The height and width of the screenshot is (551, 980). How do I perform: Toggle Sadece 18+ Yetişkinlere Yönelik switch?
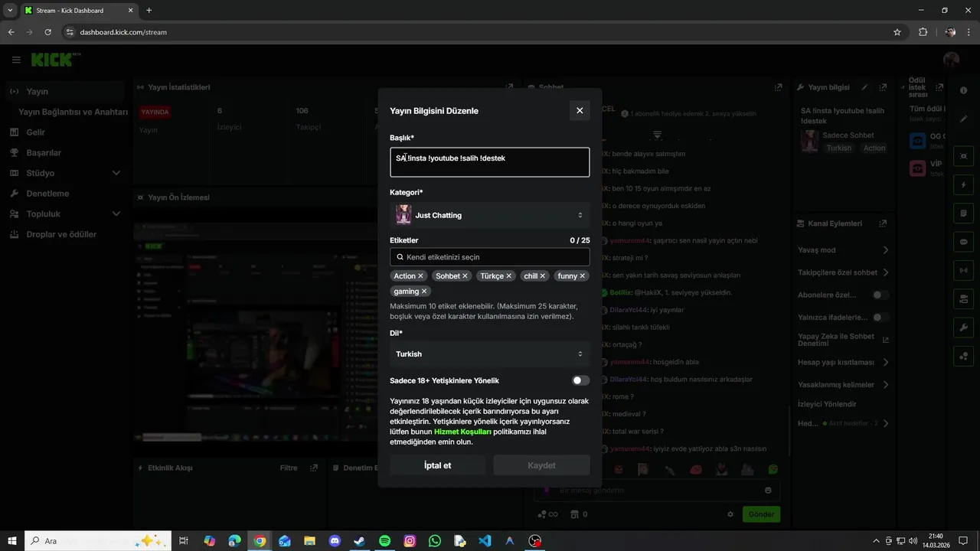(x=581, y=380)
